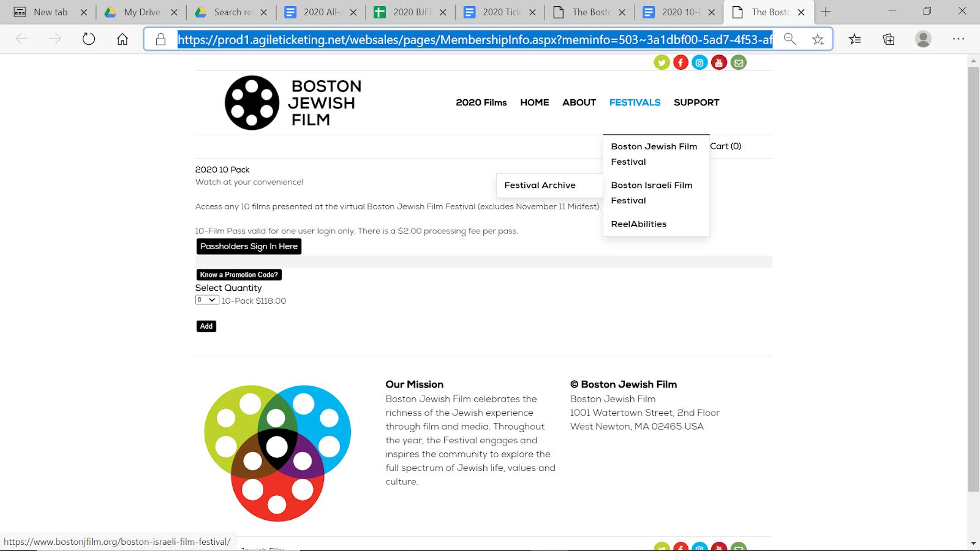Click the Know a Promotion Code? button
Image resolution: width=980 pixels, height=551 pixels.
pyautogui.click(x=239, y=275)
